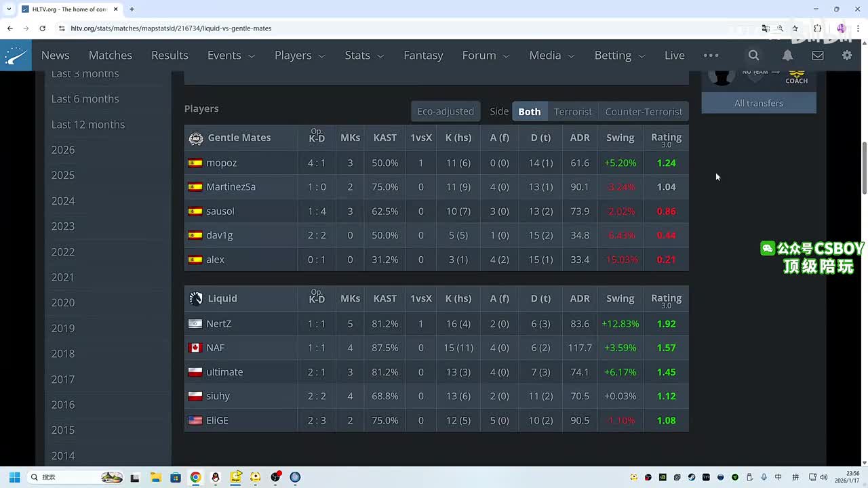Bookmark this page with the star icon

click(795, 28)
